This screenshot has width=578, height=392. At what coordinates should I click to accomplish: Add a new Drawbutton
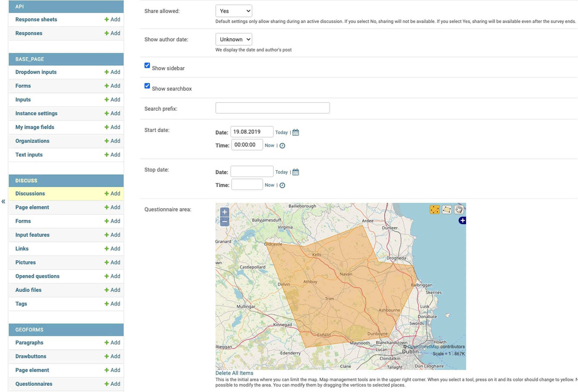coord(112,356)
